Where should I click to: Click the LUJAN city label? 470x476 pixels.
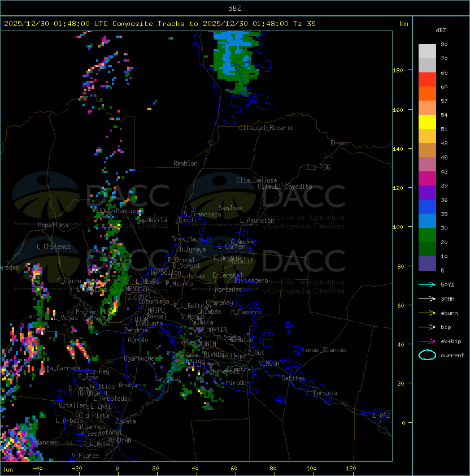[x=140, y=320]
